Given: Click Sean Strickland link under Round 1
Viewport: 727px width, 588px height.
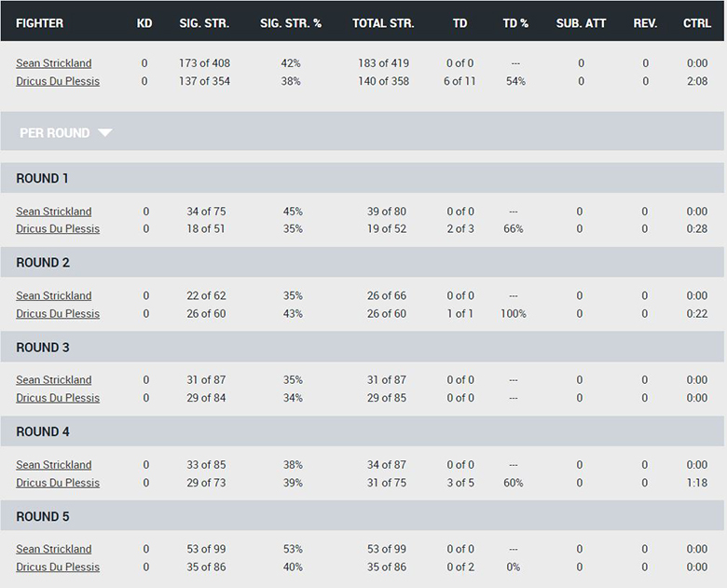Looking at the screenshot, I should click(x=54, y=212).
